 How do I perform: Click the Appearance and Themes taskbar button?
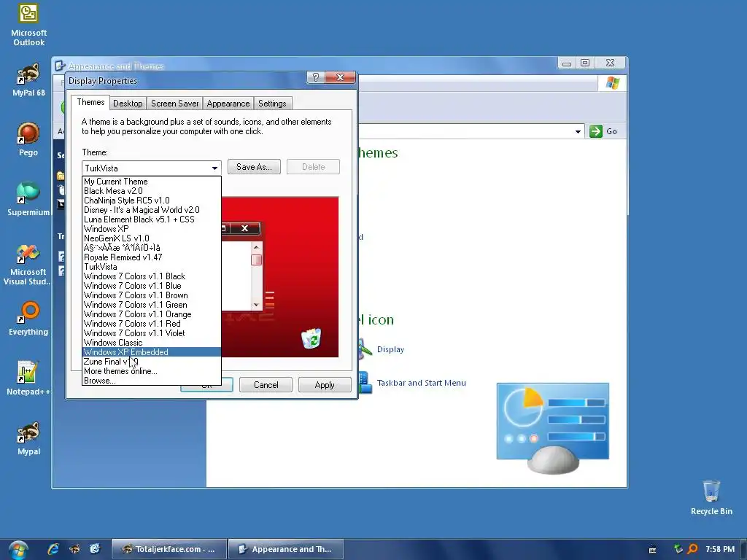coord(286,549)
